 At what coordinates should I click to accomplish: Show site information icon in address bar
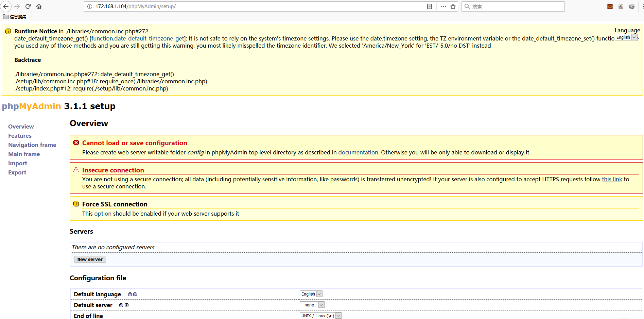[x=90, y=6]
